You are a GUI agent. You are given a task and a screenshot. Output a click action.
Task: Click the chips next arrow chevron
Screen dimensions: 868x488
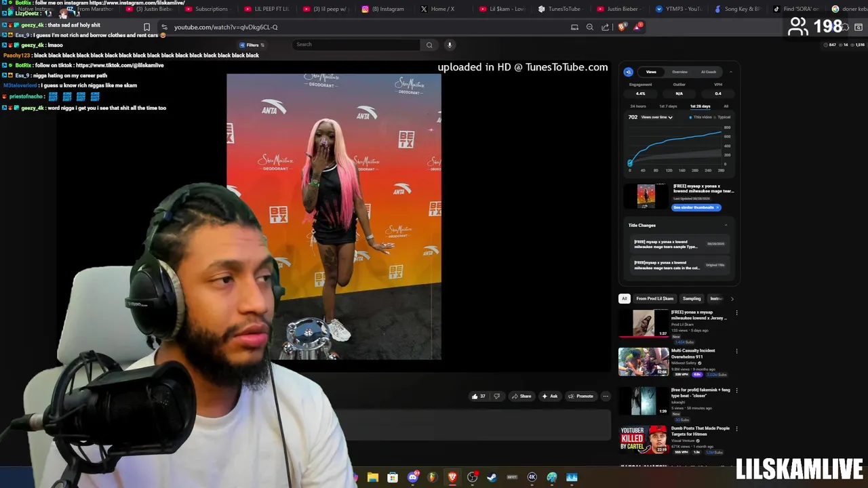click(x=732, y=299)
